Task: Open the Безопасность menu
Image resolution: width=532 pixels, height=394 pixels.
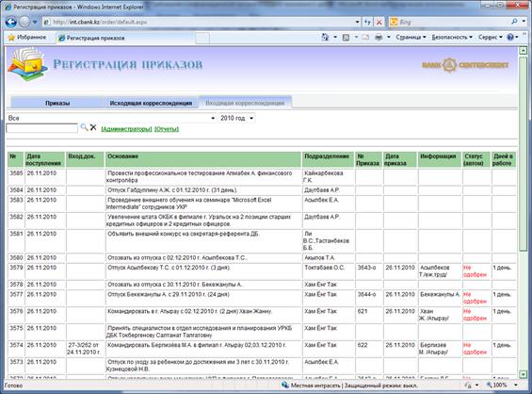Action: 452,38
